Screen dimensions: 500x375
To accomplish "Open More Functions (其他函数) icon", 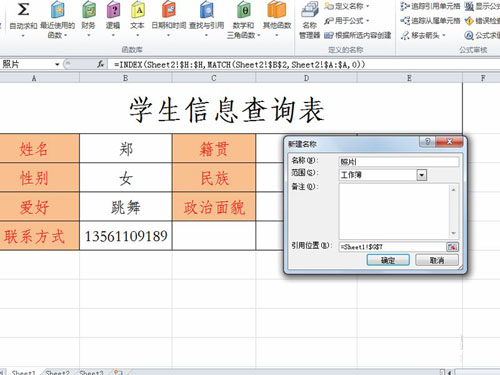I will pyautogui.click(x=277, y=9).
